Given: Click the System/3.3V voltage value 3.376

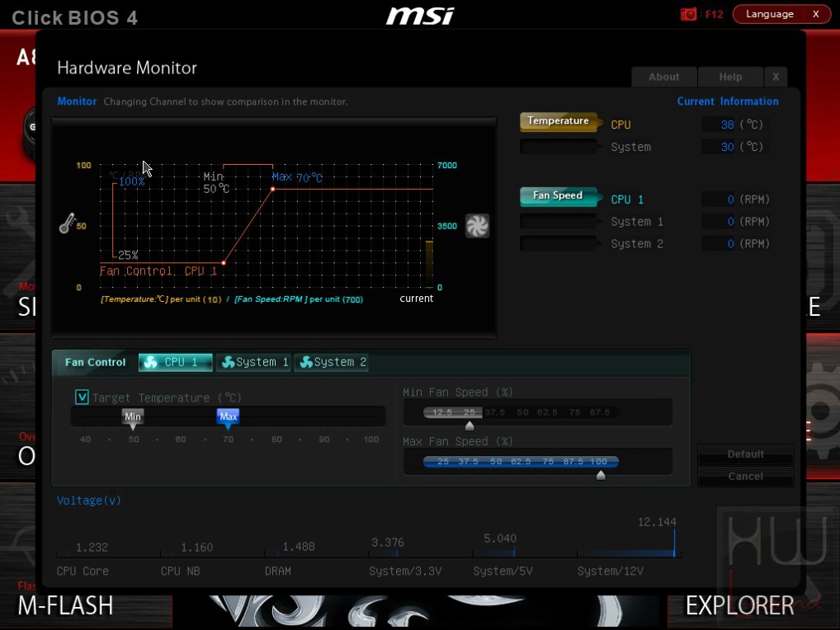Looking at the screenshot, I should pos(387,543).
